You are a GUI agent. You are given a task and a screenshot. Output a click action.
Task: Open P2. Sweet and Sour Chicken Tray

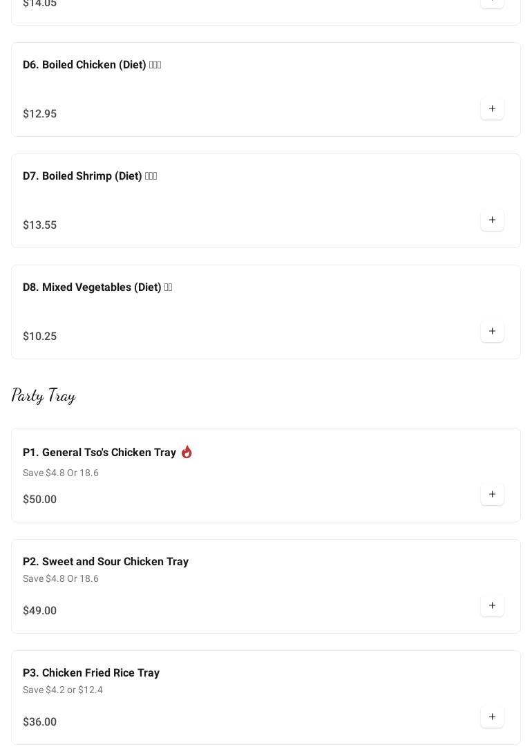[105, 562]
